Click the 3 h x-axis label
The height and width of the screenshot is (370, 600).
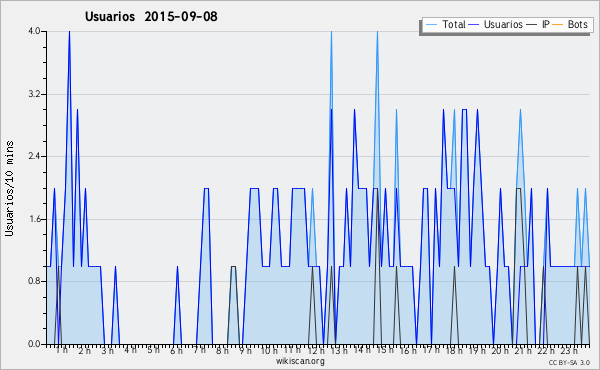point(108,350)
